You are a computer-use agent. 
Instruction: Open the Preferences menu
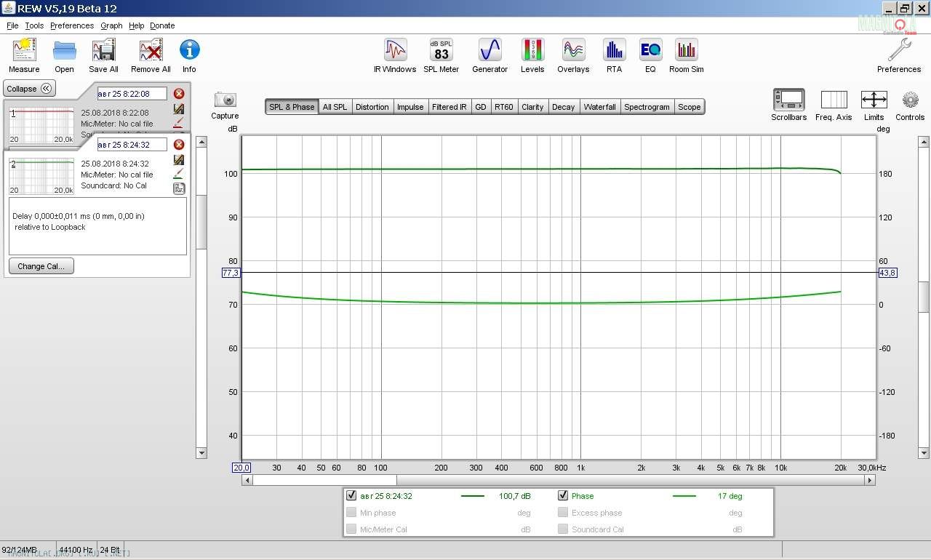pos(72,25)
